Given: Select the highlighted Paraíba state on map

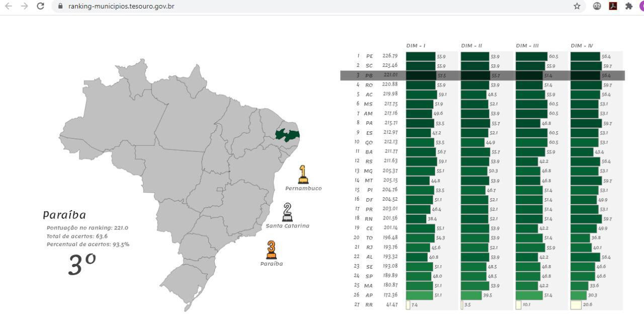Looking at the screenshot, I should (x=287, y=135).
